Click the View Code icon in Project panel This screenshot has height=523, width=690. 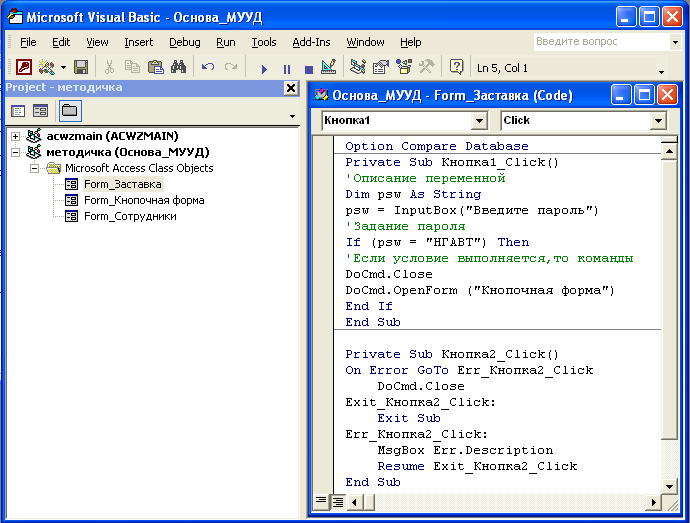pos(18,111)
